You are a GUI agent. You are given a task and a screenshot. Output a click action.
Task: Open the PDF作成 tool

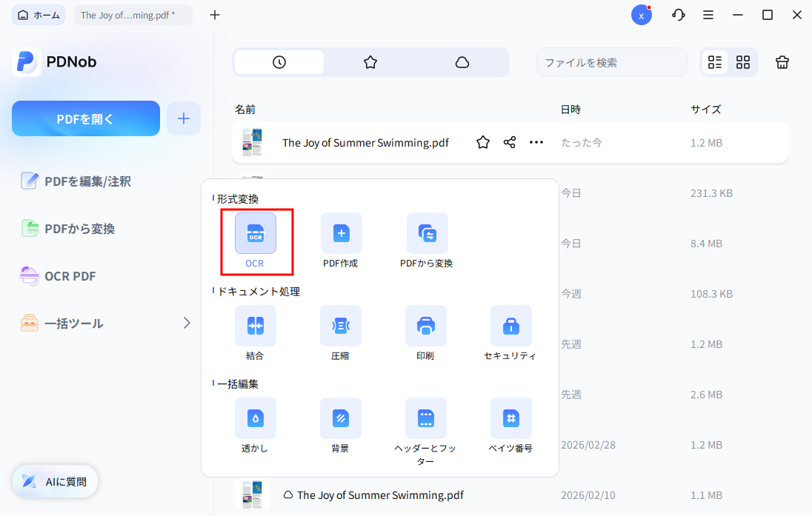pyautogui.click(x=341, y=233)
